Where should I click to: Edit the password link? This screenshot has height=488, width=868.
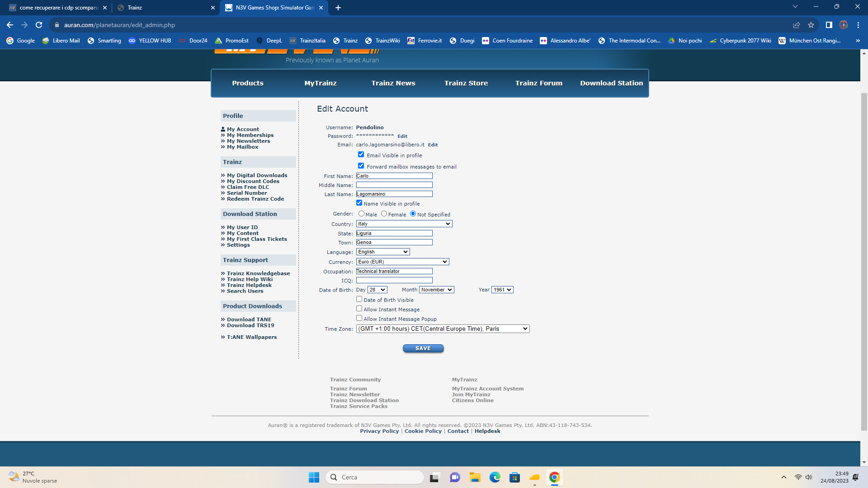(402, 136)
